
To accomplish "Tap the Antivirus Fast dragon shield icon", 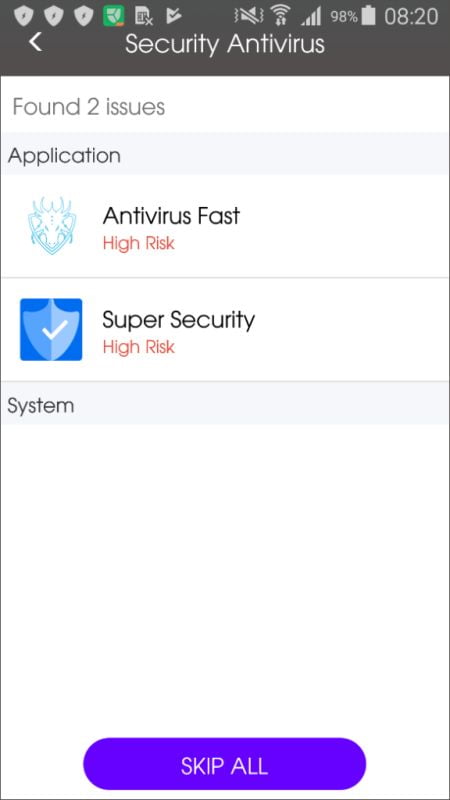I will pyautogui.click(x=52, y=226).
